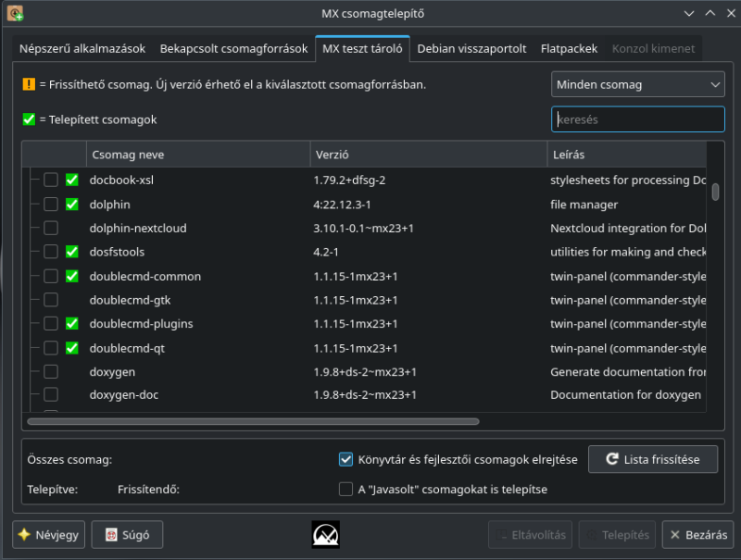Check the doublecmd-plugins box

(x=51, y=323)
